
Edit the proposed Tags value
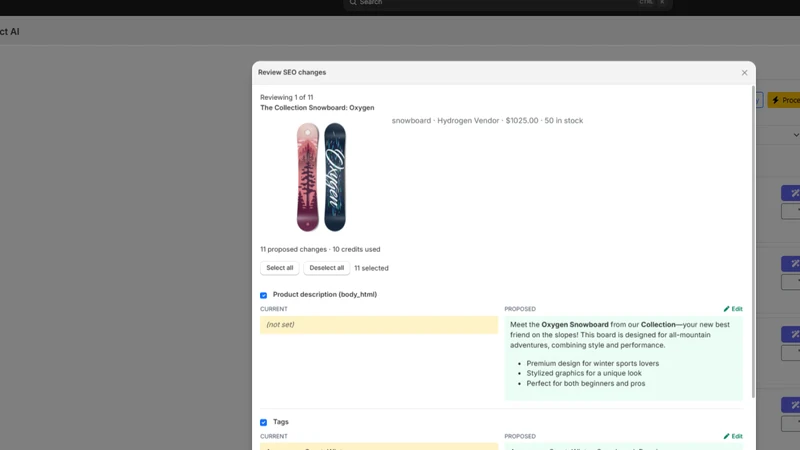[x=733, y=436]
